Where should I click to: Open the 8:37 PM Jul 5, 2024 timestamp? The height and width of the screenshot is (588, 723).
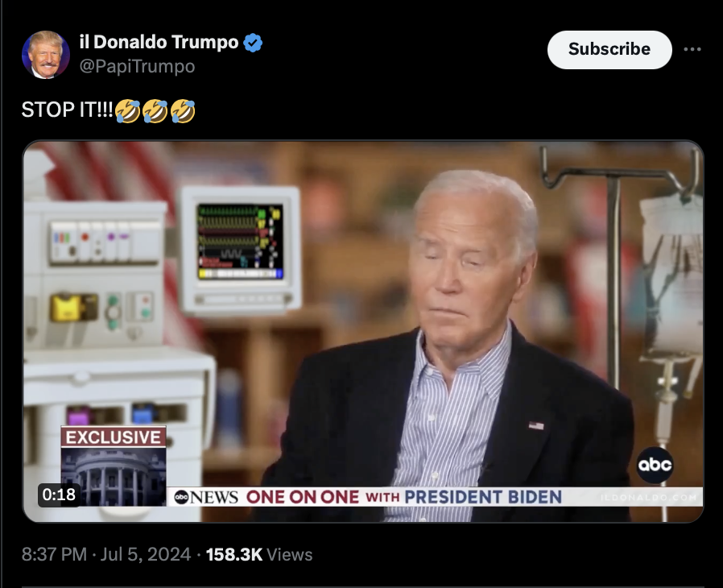coord(106,554)
